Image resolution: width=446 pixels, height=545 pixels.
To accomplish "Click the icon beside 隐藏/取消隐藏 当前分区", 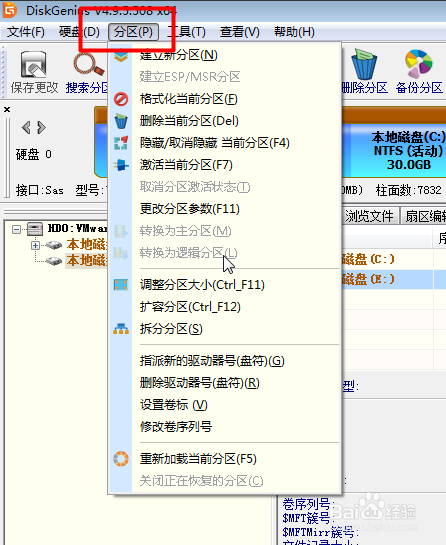I will (x=121, y=143).
